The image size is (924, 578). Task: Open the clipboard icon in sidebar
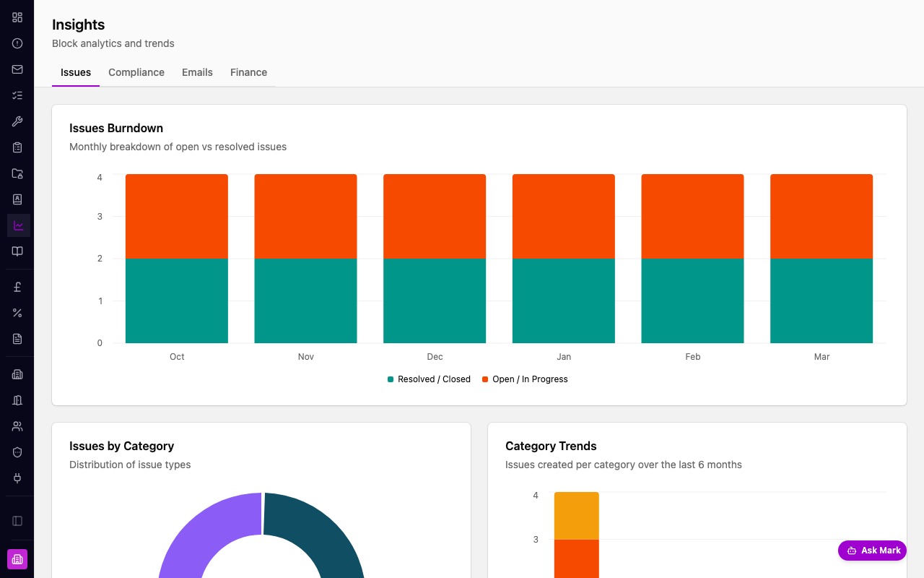17,147
